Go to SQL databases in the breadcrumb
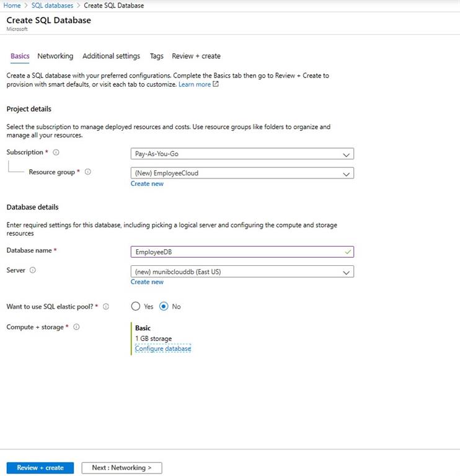460x476 pixels. [x=52, y=6]
